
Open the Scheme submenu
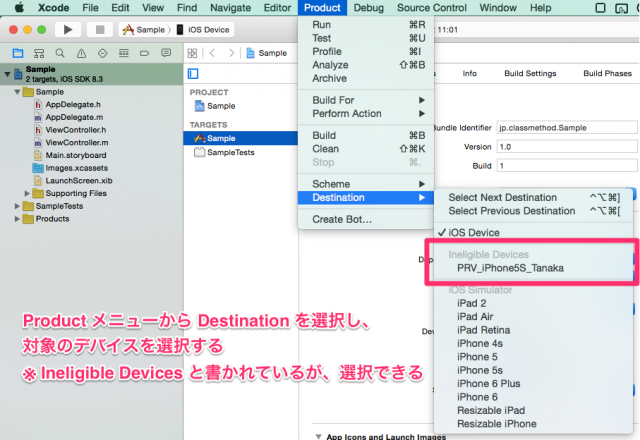366,184
